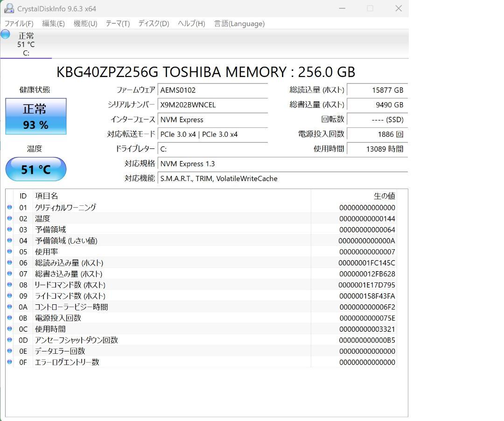Click status dot for row 01 クリティカルワーニング

click(x=10, y=207)
